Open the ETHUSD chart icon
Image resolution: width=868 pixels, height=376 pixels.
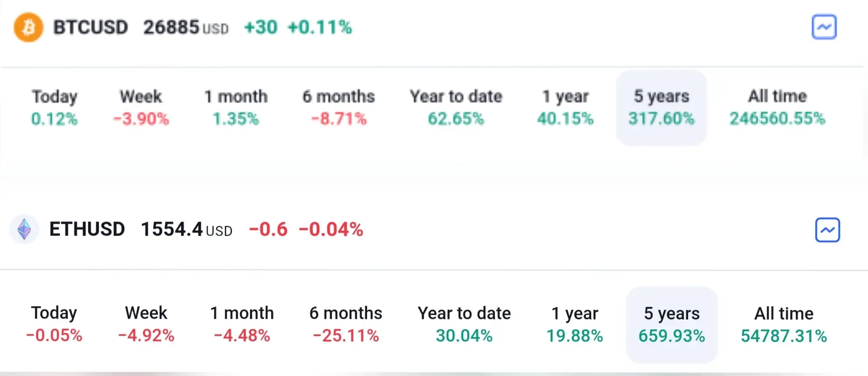point(827,230)
